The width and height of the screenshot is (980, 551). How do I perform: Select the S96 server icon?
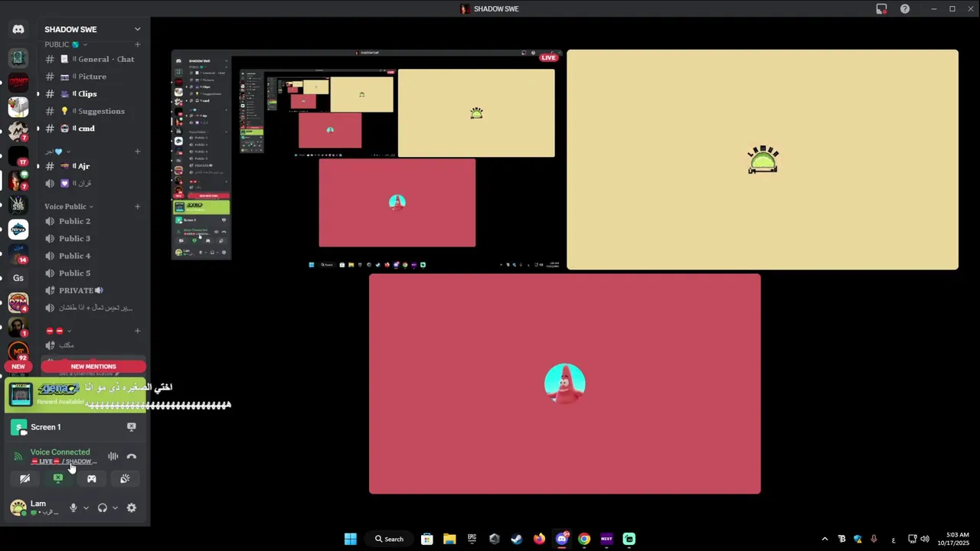tap(18, 204)
